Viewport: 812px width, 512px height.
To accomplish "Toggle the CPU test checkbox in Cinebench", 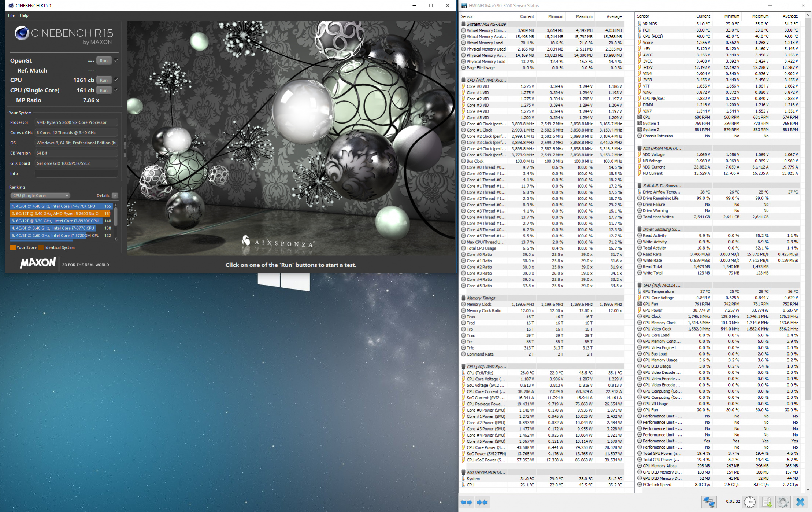I will pyautogui.click(x=116, y=80).
